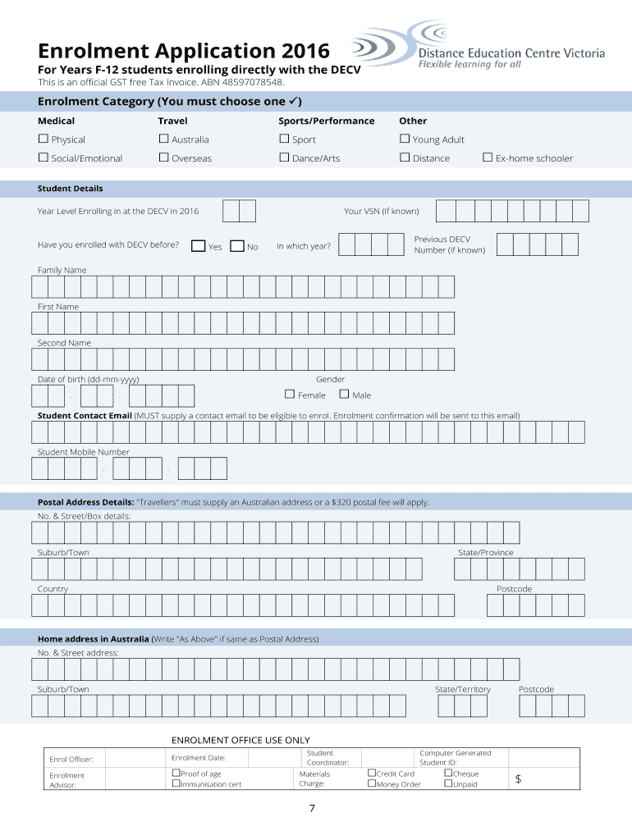The height and width of the screenshot is (840, 632).
Task: Check the Credit Card payment box
Action: point(372,774)
